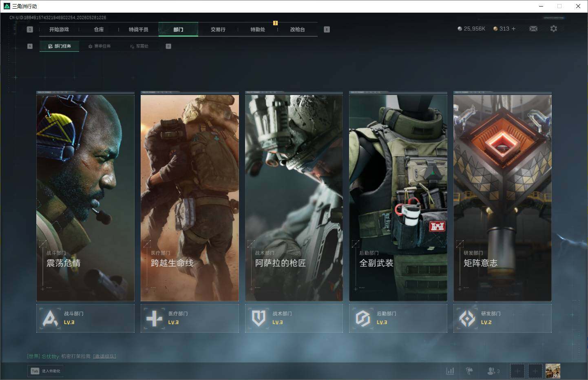Viewport: 588px width, 380px height.
Task: Select the 赛季任务 sub-tab
Action: [99, 46]
